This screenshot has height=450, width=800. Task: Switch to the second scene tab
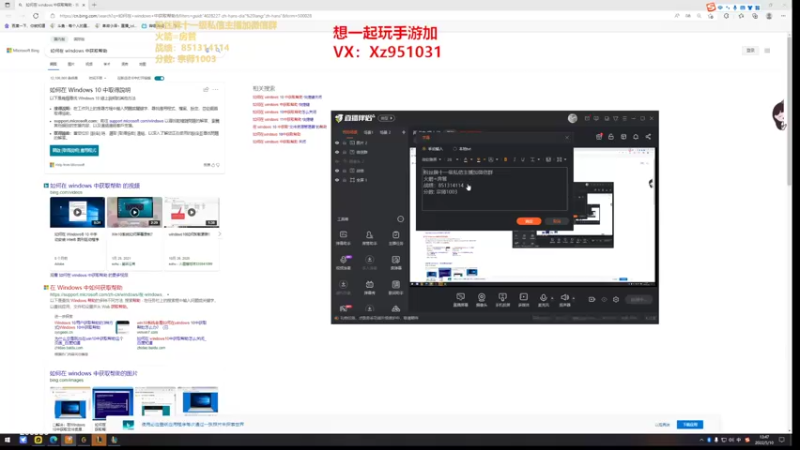pyautogui.click(x=368, y=132)
